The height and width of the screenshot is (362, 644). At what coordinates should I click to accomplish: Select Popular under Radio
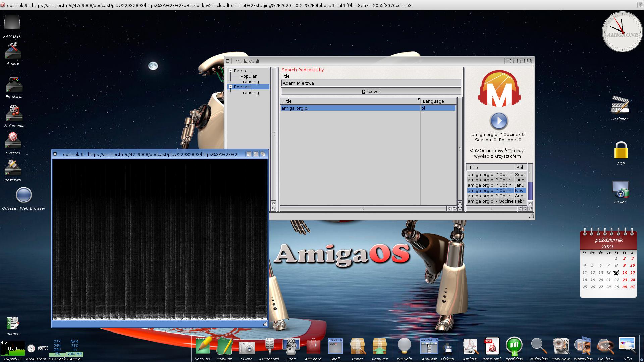(248, 76)
